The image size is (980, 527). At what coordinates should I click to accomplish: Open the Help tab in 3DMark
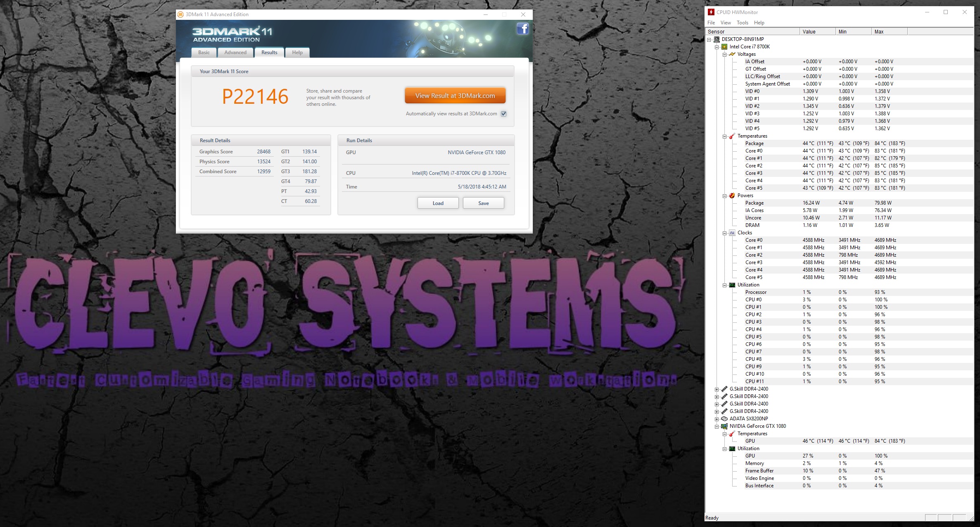[297, 52]
